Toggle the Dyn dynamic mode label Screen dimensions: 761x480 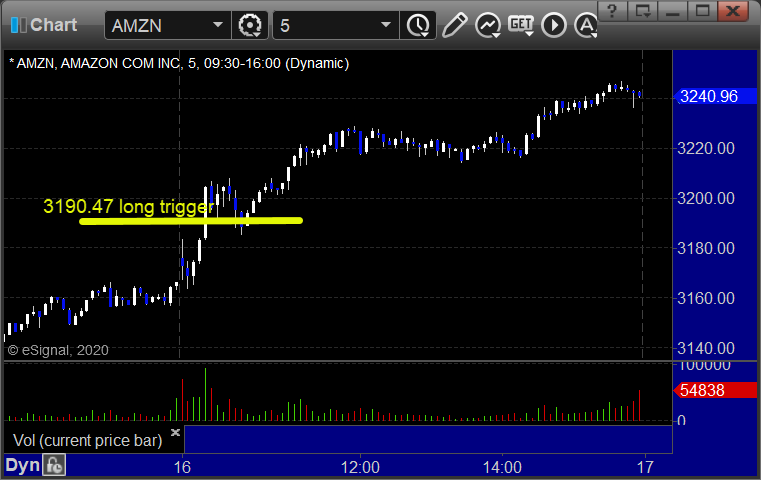pyautogui.click(x=22, y=465)
